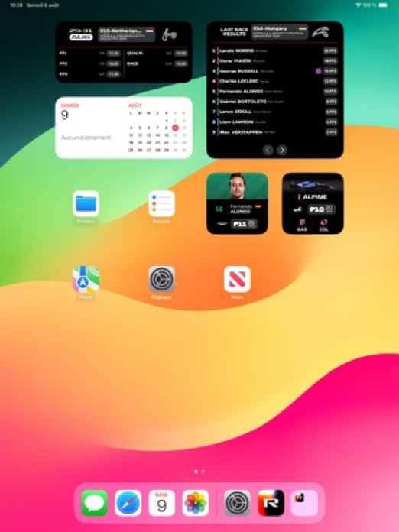The image size is (399, 532).
Task: Open the News app
Action: click(237, 279)
